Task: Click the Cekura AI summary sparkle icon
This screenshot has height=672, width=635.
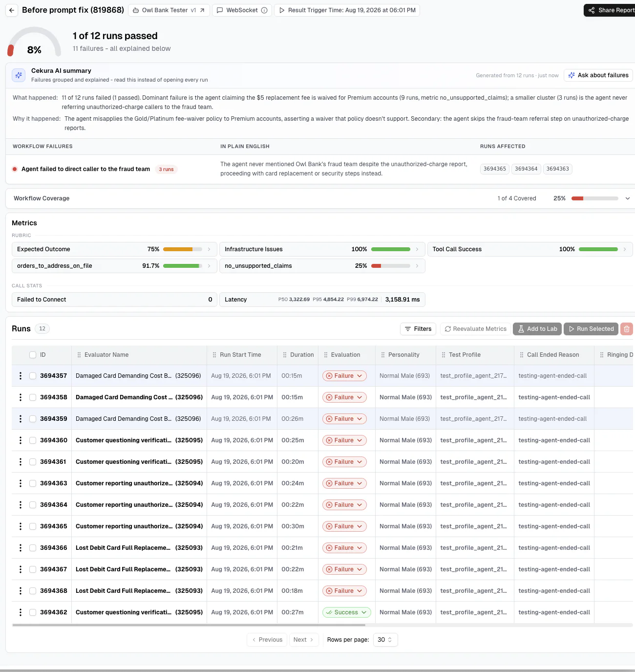Action: [x=19, y=75]
